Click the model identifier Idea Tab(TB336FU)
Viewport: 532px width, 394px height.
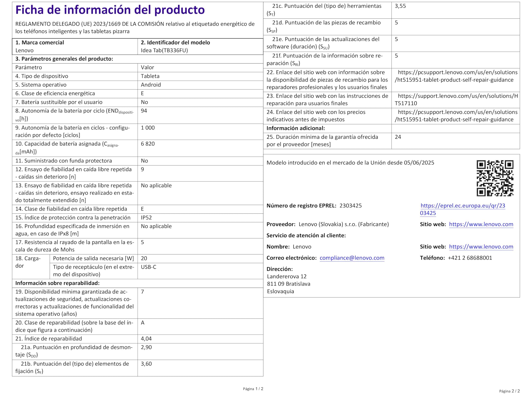[164, 50]
